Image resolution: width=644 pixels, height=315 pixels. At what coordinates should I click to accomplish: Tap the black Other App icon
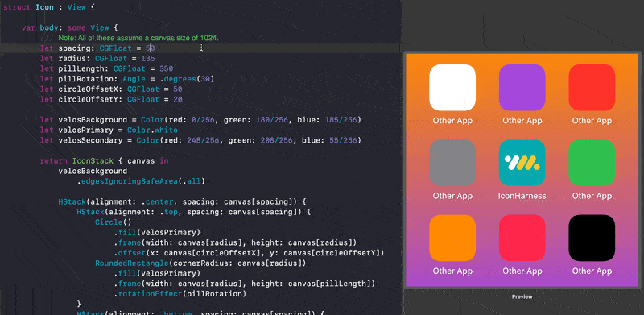(x=592, y=238)
